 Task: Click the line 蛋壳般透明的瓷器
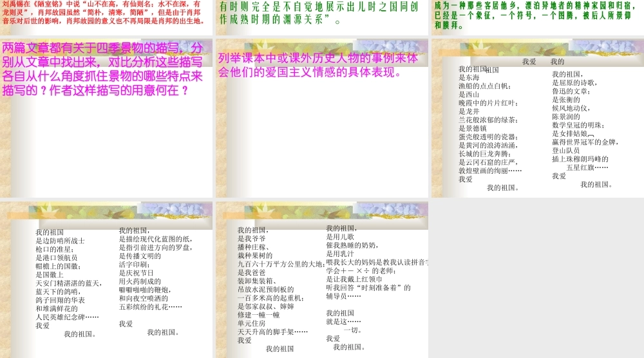488,137
